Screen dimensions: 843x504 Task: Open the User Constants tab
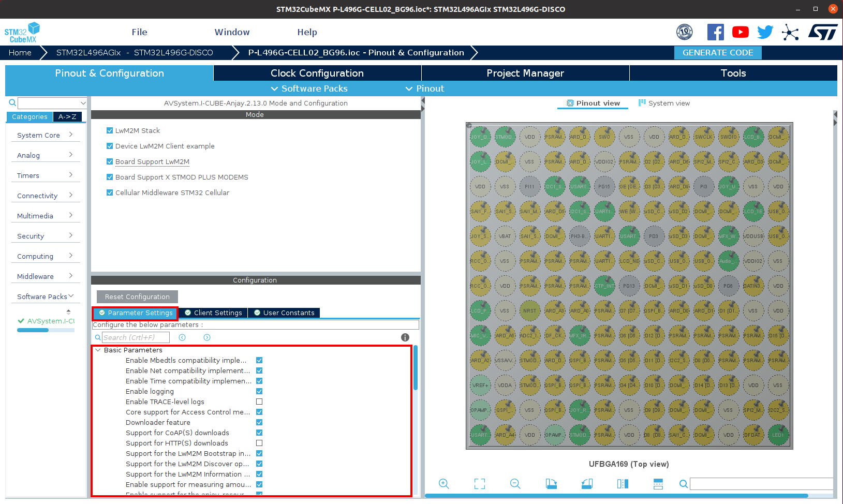[284, 313]
